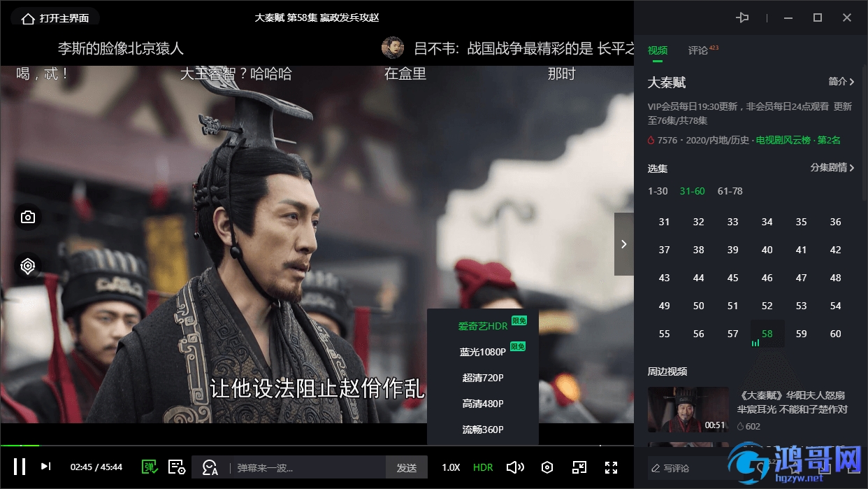Play episode 59

pos(802,334)
